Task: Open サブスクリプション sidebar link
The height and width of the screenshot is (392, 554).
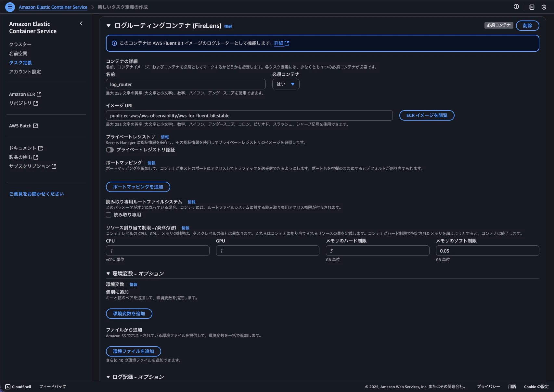Action: coord(30,166)
